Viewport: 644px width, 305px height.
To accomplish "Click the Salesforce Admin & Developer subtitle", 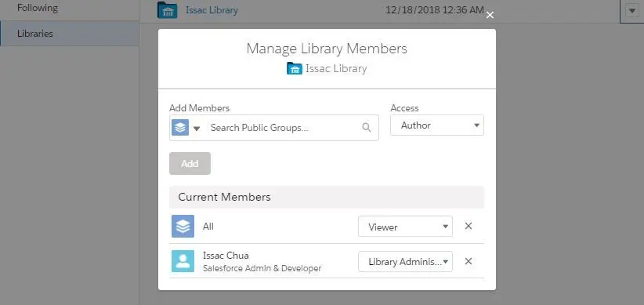I will click(262, 268).
